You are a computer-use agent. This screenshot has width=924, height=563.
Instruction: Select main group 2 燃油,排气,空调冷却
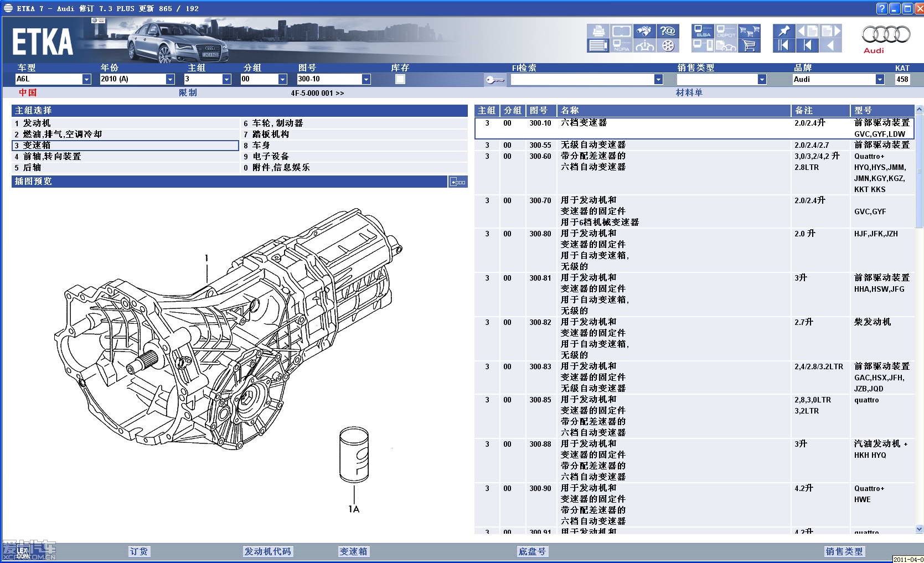coord(125,134)
